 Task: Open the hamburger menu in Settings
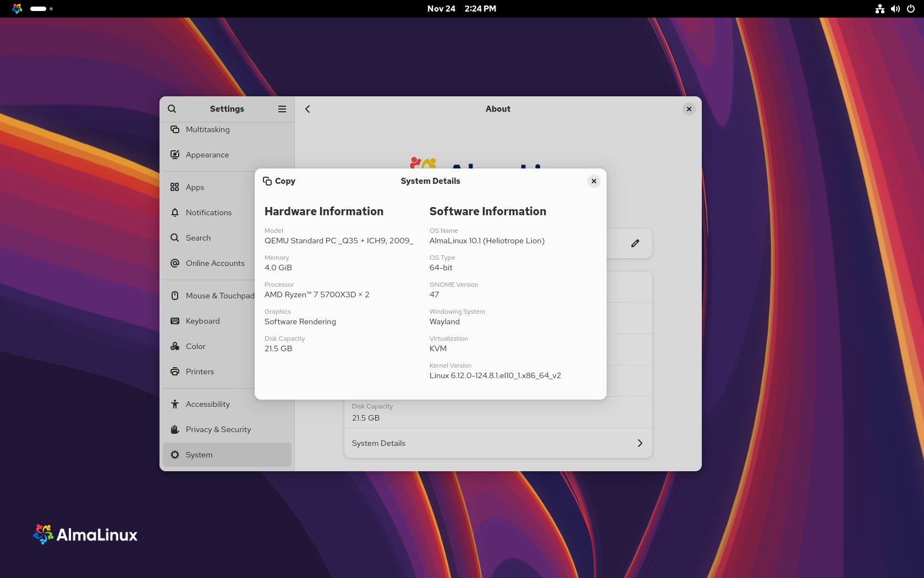coord(282,108)
